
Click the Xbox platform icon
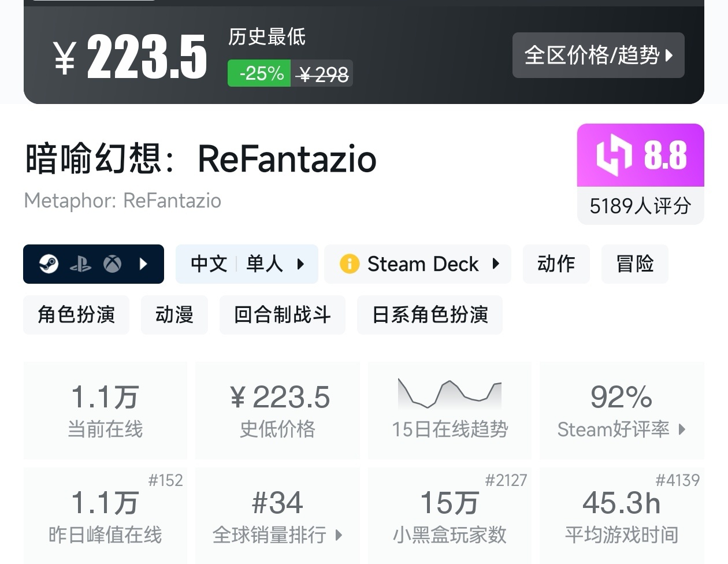113,264
